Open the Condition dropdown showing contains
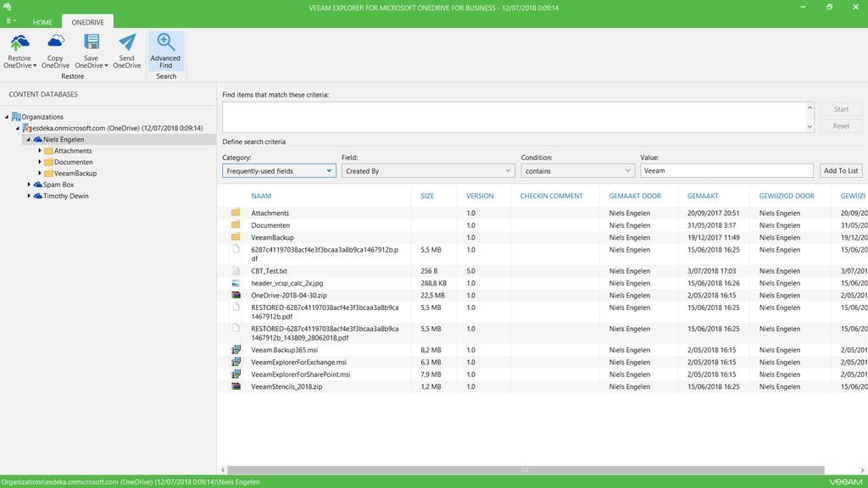 (x=577, y=171)
